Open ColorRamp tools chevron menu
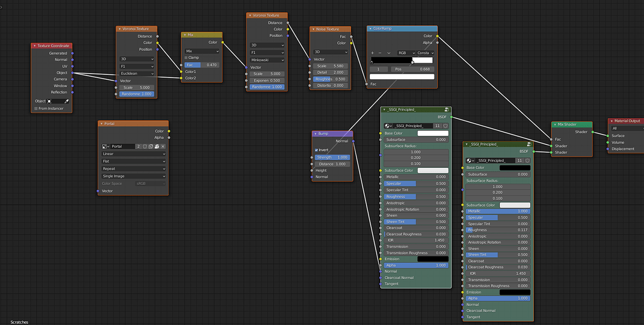The image size is (644, 325). (x=389, y=53)
